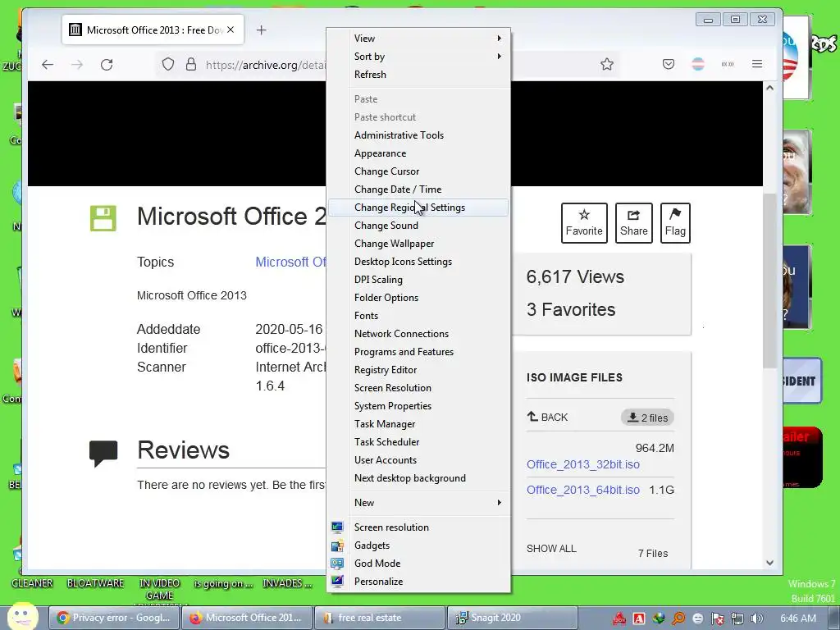Screen dimensions: 840x630
Task: Choose DPI Scaling from the menu
Action: (x=418, y=280)
